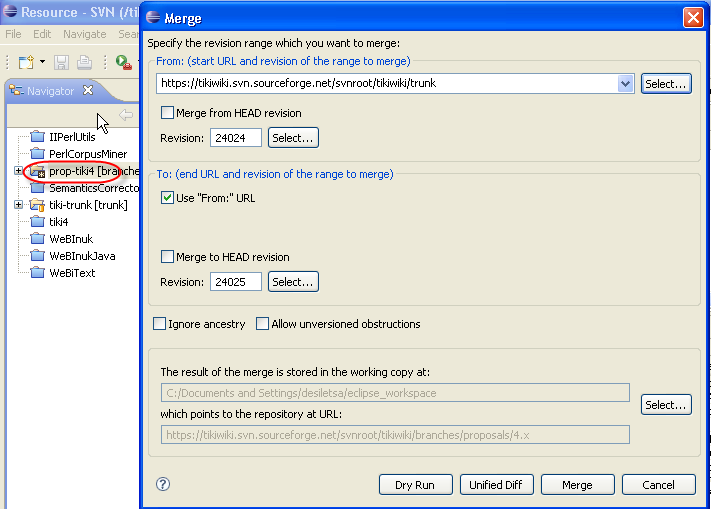Screen dimensions: 711x509
Task: Click the New wizard toolbar icon
Action: click(x=26, y=62)
